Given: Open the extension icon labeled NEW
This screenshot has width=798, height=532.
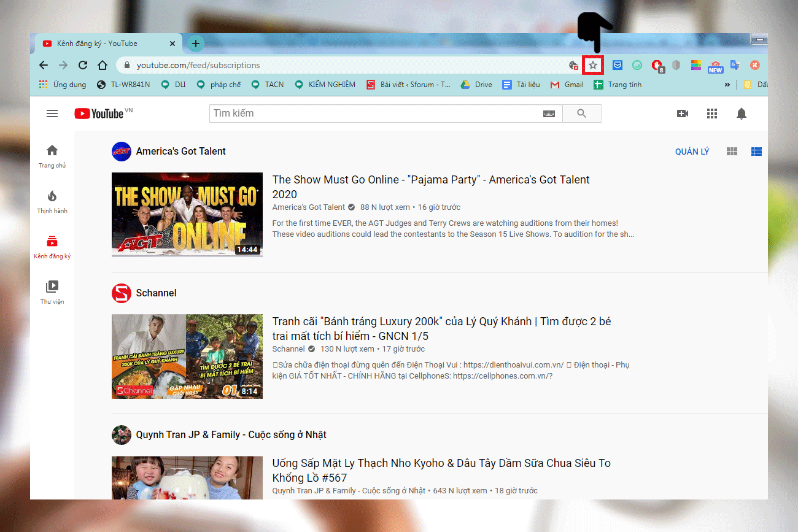Looking at the screenshot, I should [x=716, y=66].
